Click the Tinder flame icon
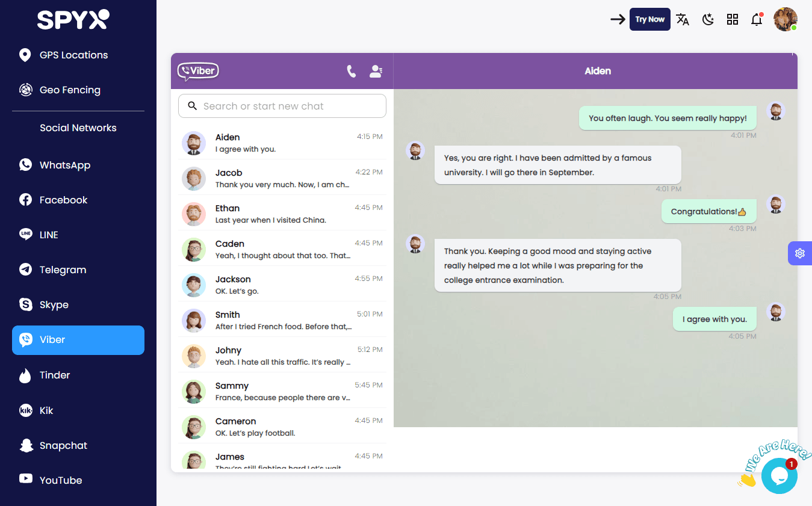The width and height of the screenshot is (812, 506). click(x=25, y=375)
